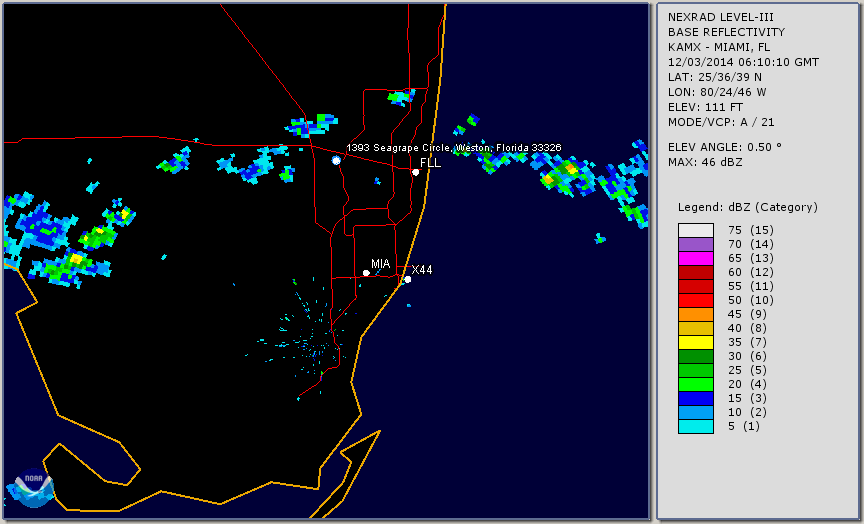This screenshot has width=864, height=524.
Task: Click the ELEV: 111 FT text
Action: (705, 107)
